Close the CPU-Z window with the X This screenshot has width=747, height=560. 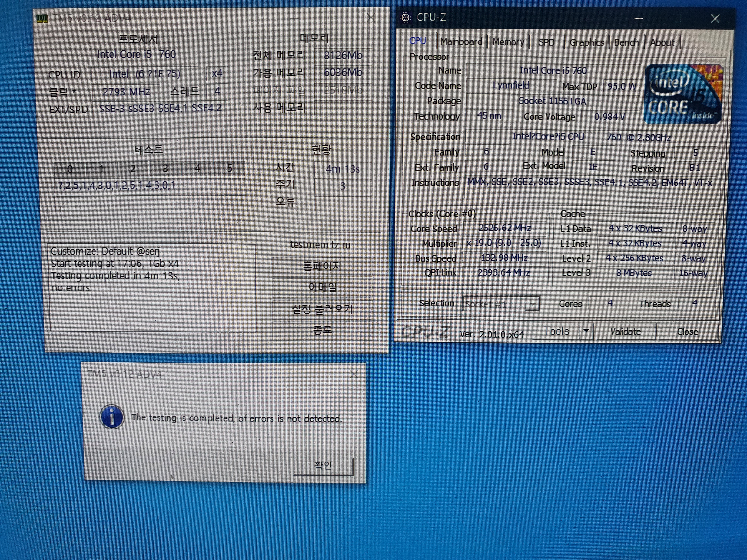(715, 19)
